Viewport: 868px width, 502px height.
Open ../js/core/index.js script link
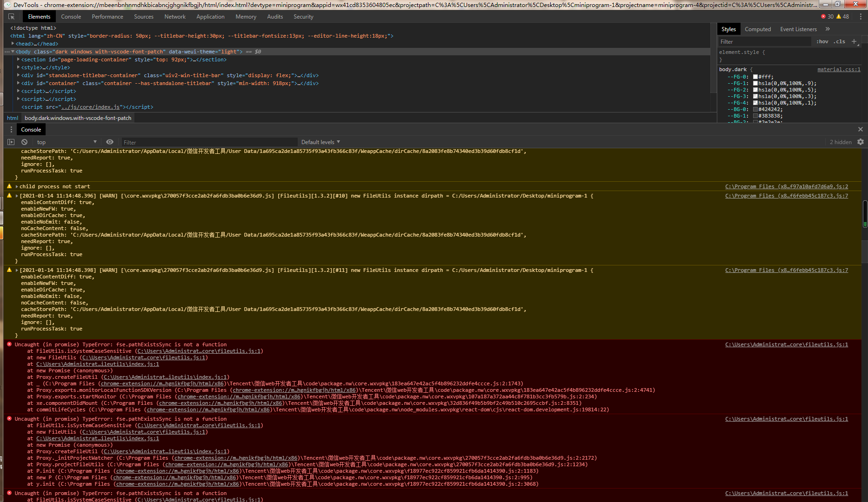[91, 107]
